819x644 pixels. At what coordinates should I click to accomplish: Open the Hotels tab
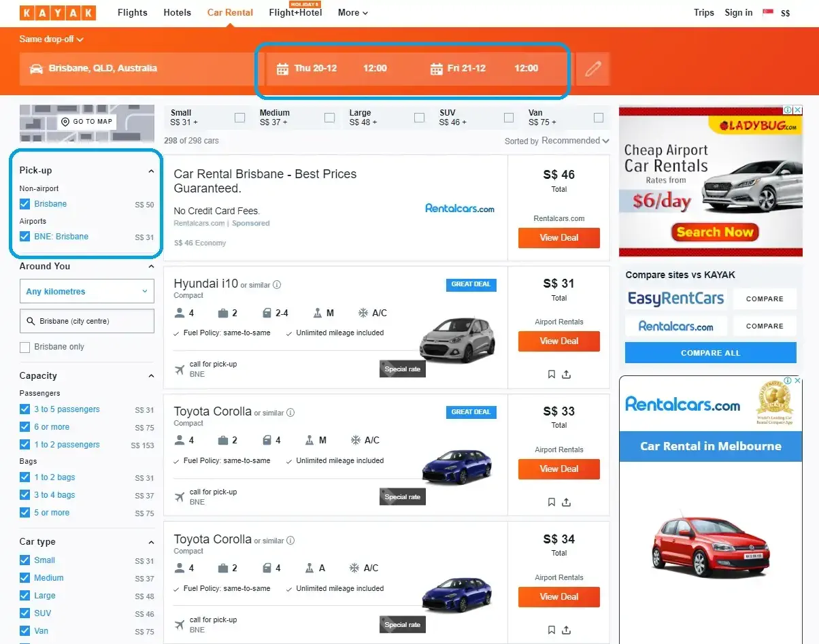click(178, 12)
